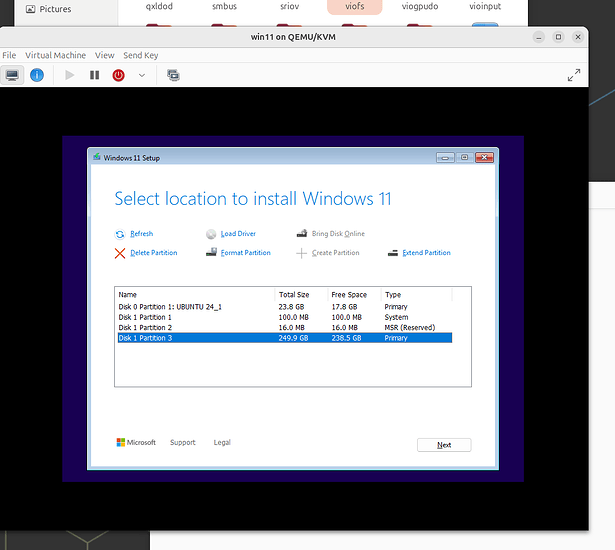Image resolution: width=615 pixels, height=550 pixels.
Task: Click the Bring Disk Online text
Action: click(x=338, y=234)
